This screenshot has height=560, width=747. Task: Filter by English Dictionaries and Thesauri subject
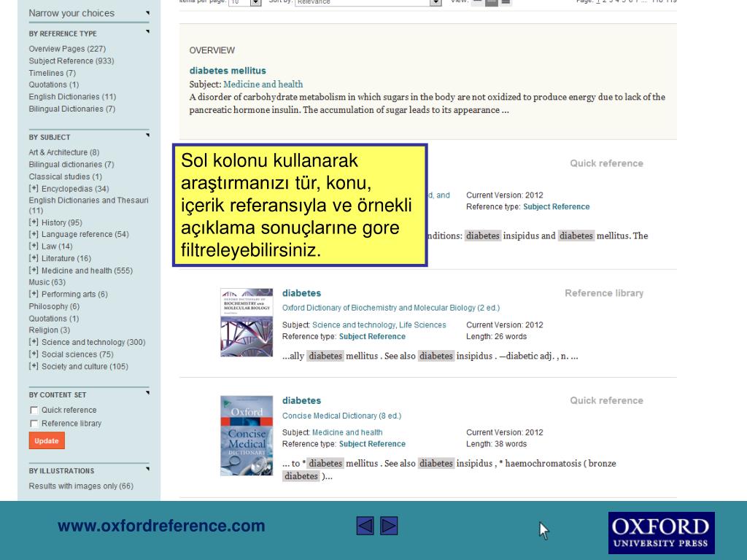tap(88, 205)
